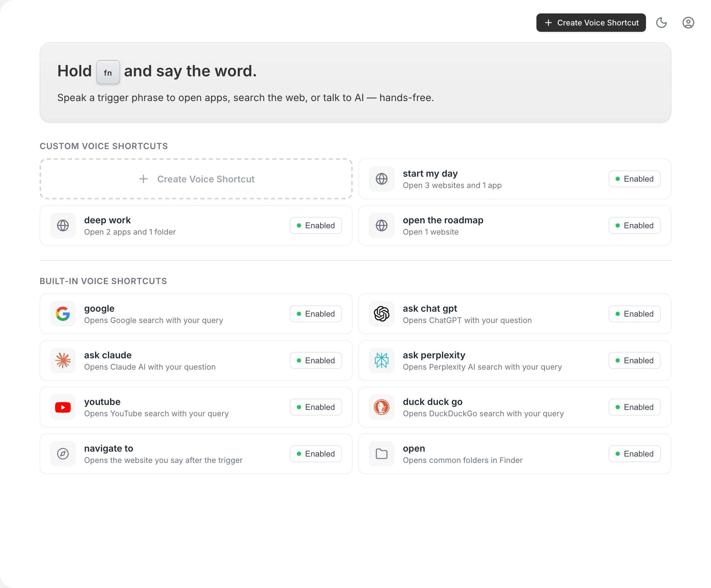This screenshot has width=711, height=588.
Task: Toggle Enabled status for open the roadmap
Action: point(634,225)
